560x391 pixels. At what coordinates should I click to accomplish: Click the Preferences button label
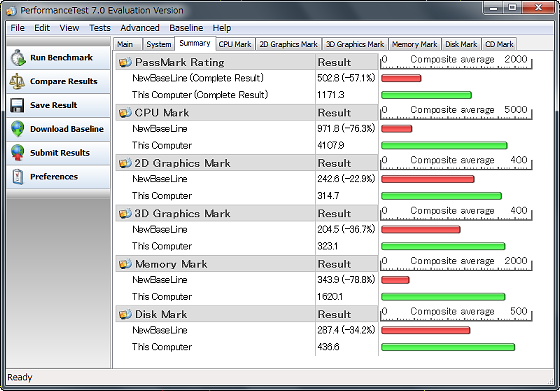54,177
